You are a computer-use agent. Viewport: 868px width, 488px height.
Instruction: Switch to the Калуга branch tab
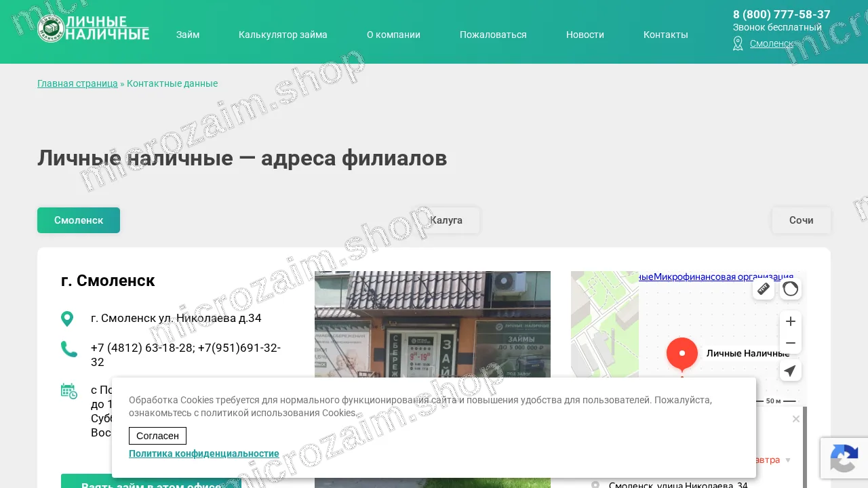(446, 220)
